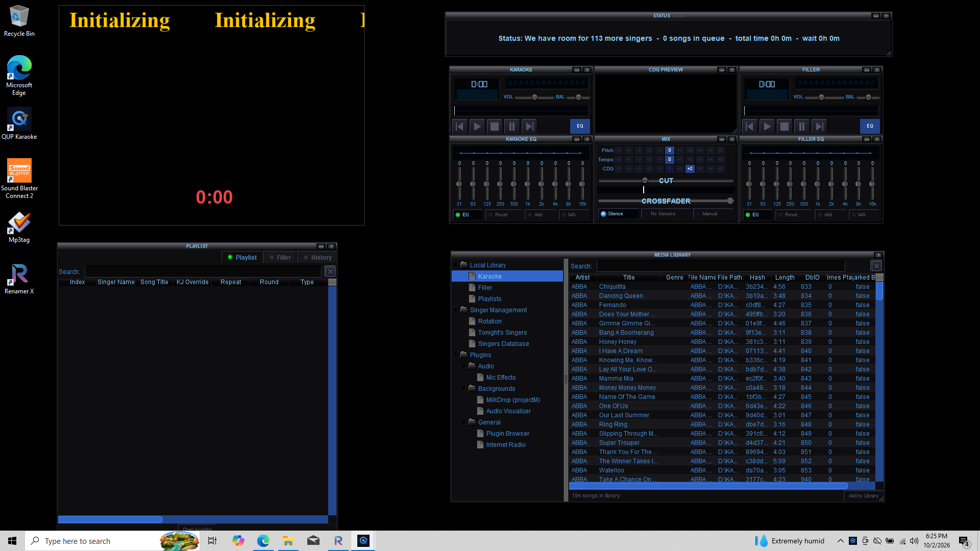Select No Karaoke mode in Mix panel
Viewport: 980px width, 551px height.
pos(665,214)
